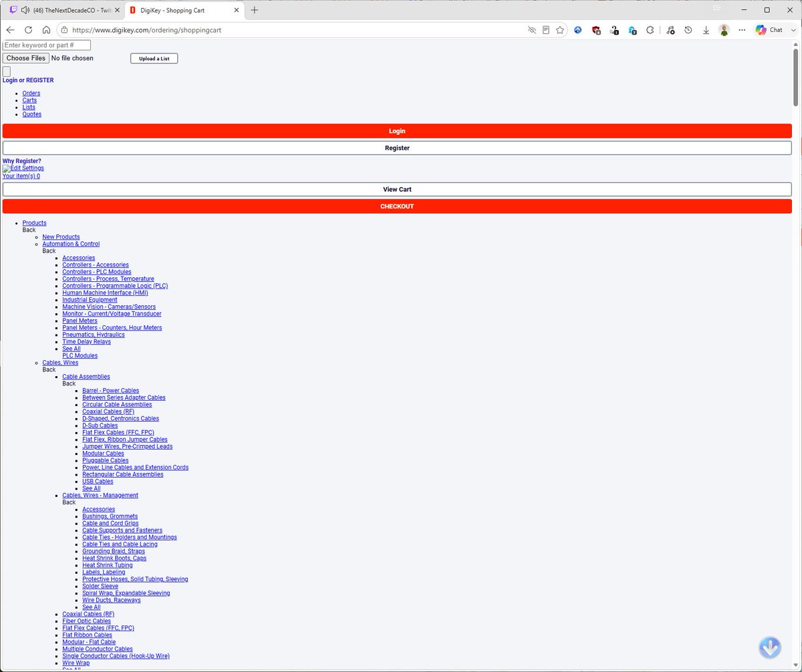Close the TheNextDecadeCO Twitch tab
This screenshot has width=802, height=672.
click(x=117, y=10)
